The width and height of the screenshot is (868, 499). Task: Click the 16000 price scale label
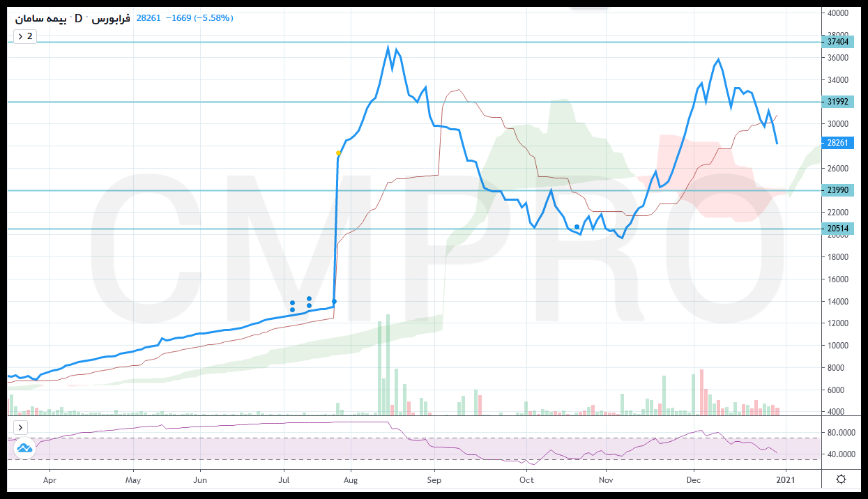[x=837, y=279]
